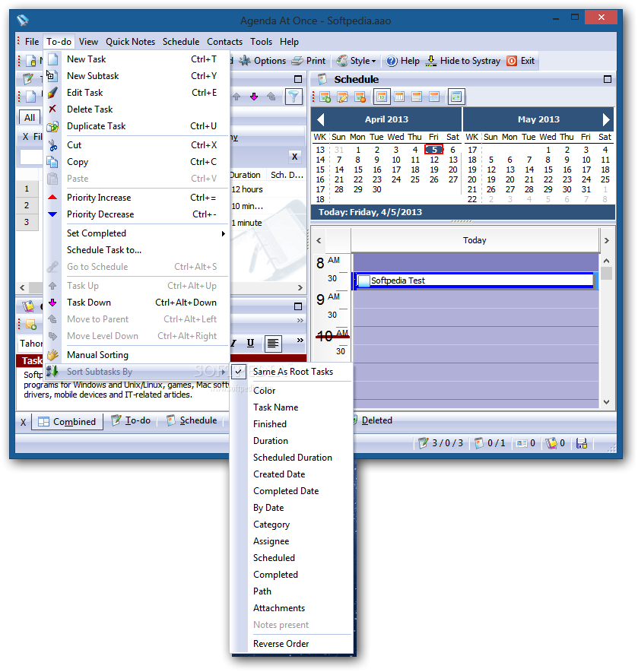Click the schedule vertical scrollbar thumb
The width and height of the screenshot is (638, 672).
(x=606, y=274)
